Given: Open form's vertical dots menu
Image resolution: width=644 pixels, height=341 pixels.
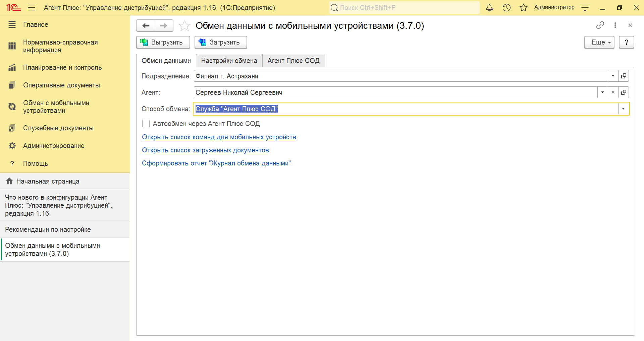Looking at the screenshot, I should pyautogui.click(x=615, y=25).
